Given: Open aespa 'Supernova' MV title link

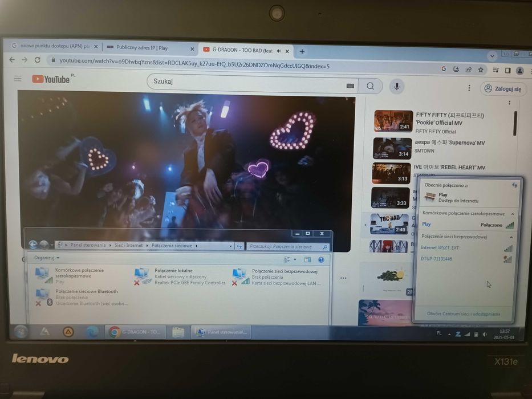Looking at the screenshot, I should click(449, 142).
